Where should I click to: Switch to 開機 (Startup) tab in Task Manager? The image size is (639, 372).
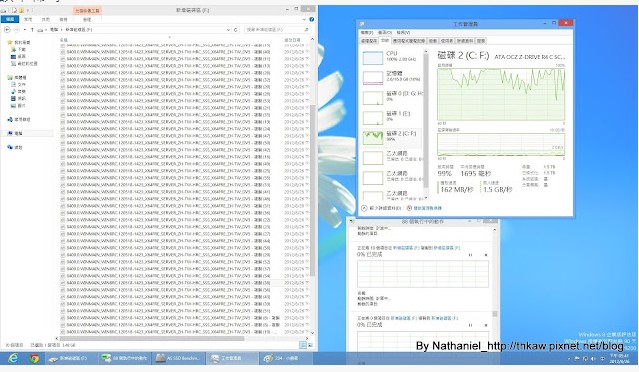point(433,41)
